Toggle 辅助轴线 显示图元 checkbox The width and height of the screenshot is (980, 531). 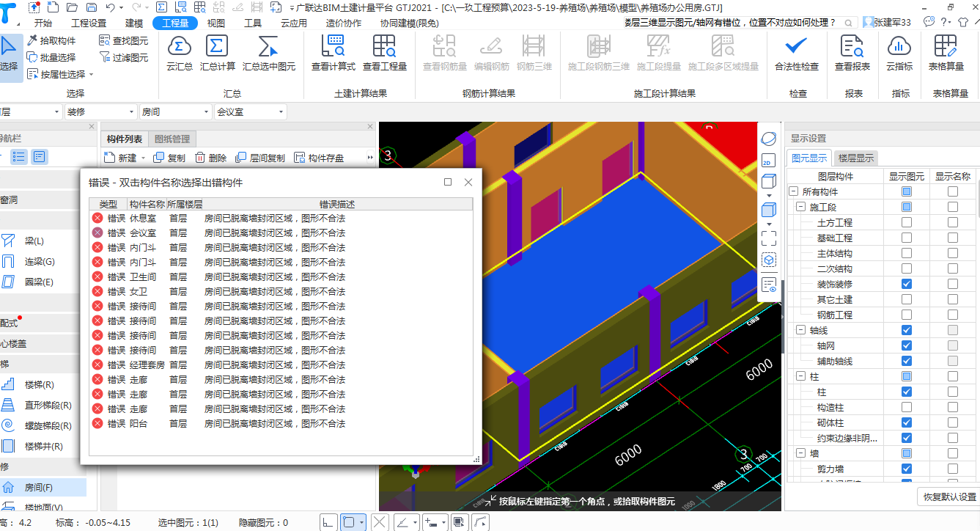907,361
